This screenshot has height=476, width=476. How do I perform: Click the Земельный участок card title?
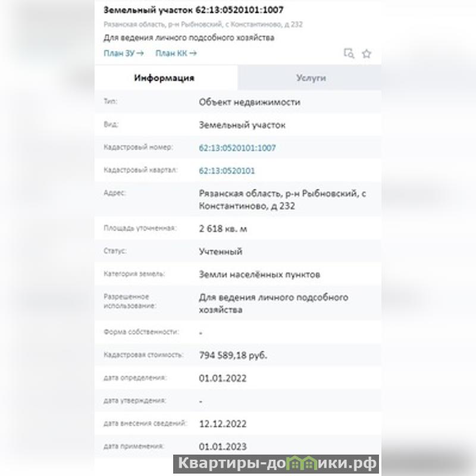coord(193,10)
